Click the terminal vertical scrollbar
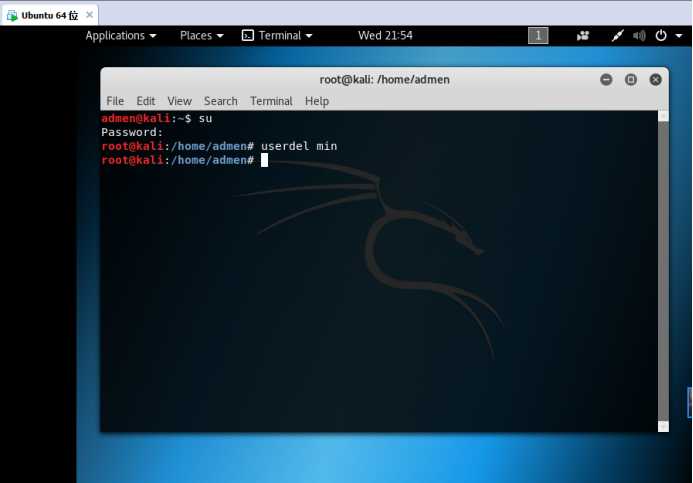 663,271
